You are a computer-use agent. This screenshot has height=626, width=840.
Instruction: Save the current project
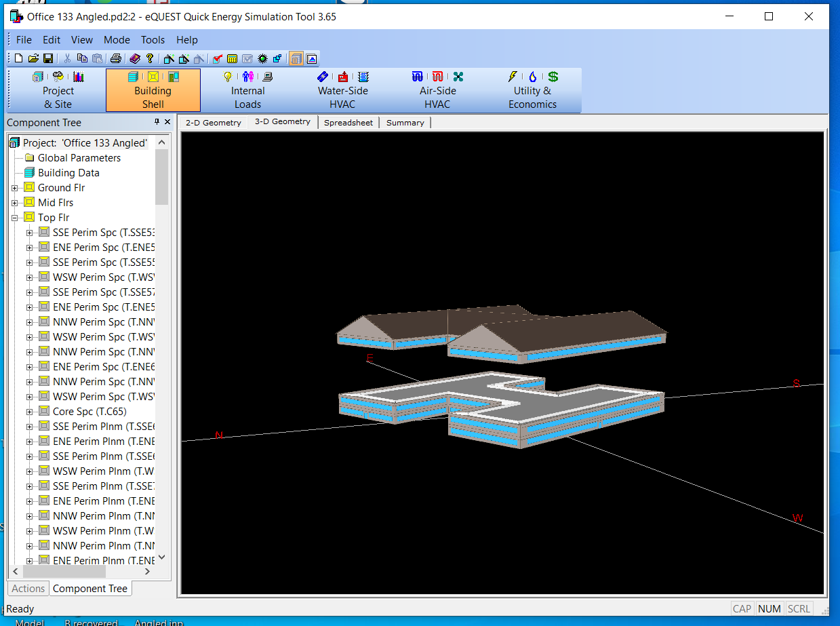point(48,59)
